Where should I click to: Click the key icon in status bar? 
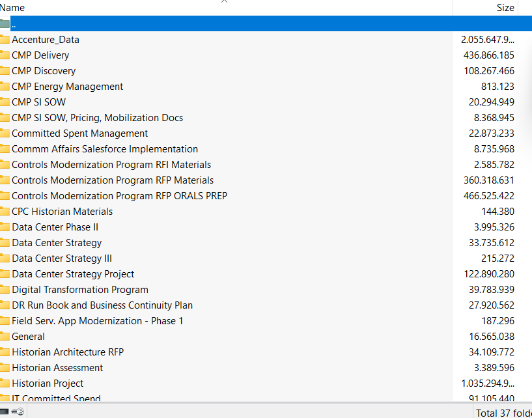tap(18, 411)
